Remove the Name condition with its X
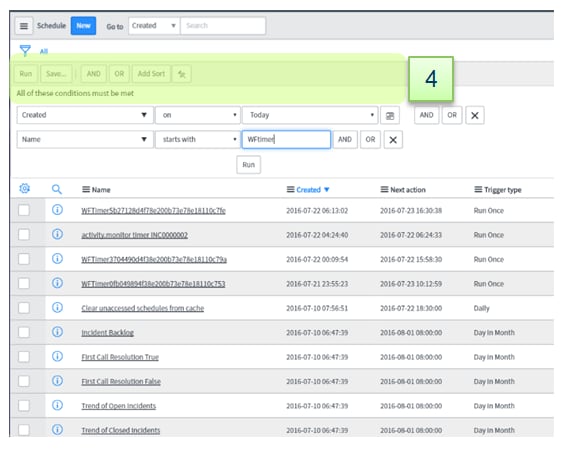571x457 pixels. tap(393, 140)
